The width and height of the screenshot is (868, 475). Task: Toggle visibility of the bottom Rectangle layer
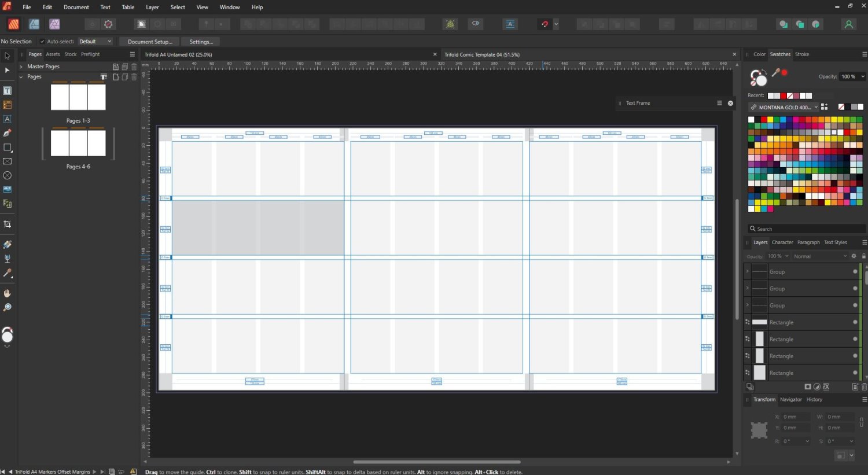tap(855, 373)
